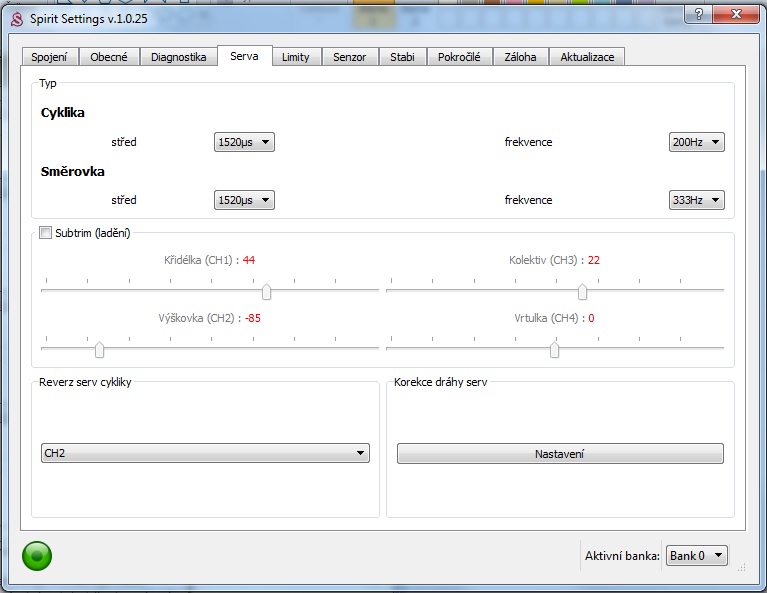
Task: Click the window resize grip corner
Action: 741,567
